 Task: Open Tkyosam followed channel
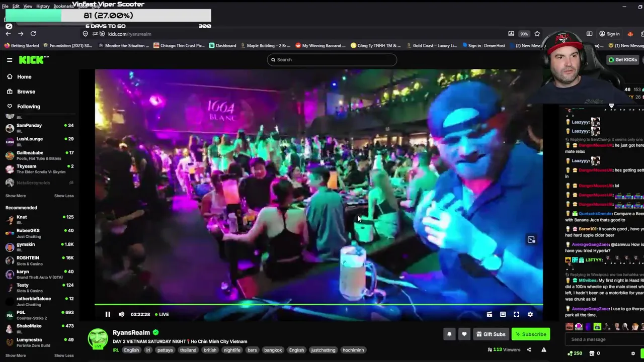point(39,168)
